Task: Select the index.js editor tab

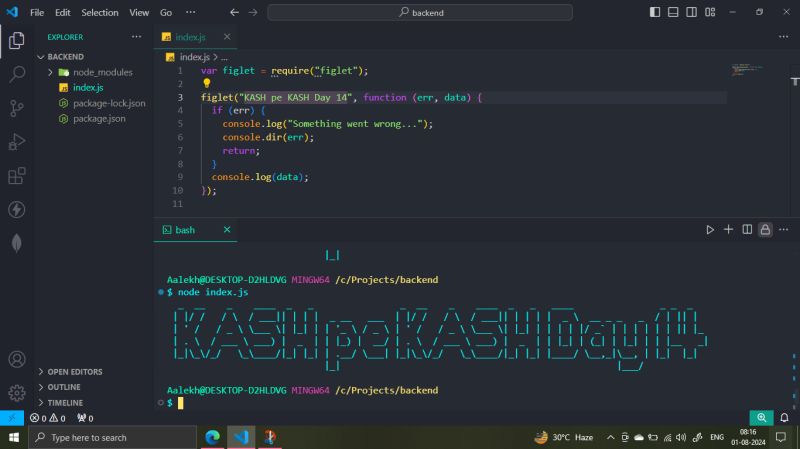Action: click(196, 37)
